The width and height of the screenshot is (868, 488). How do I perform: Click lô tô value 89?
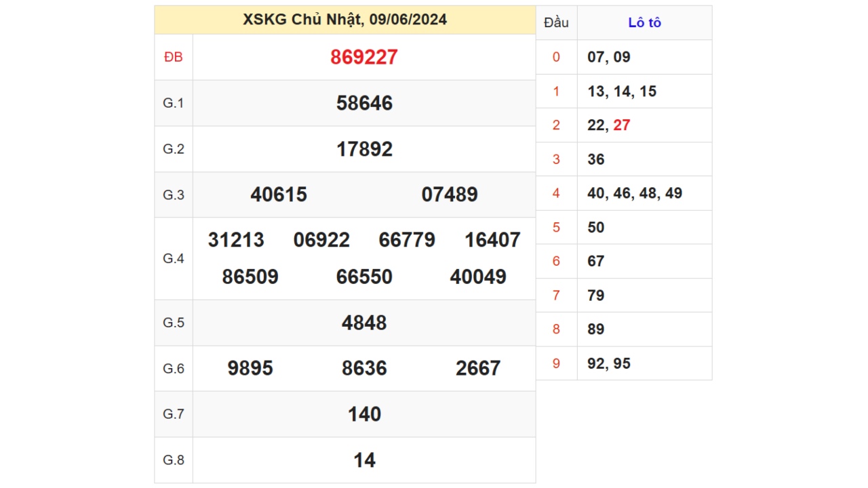tap(596, 329)
